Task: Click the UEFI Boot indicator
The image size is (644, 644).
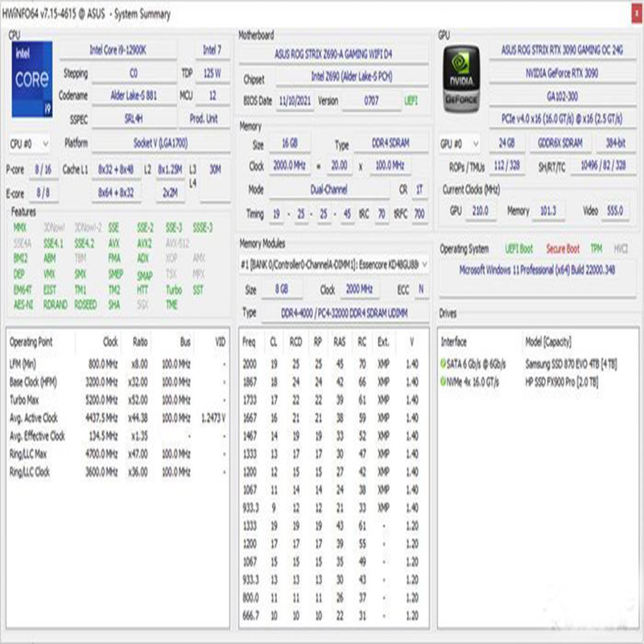Action: [x=519, y=249]
